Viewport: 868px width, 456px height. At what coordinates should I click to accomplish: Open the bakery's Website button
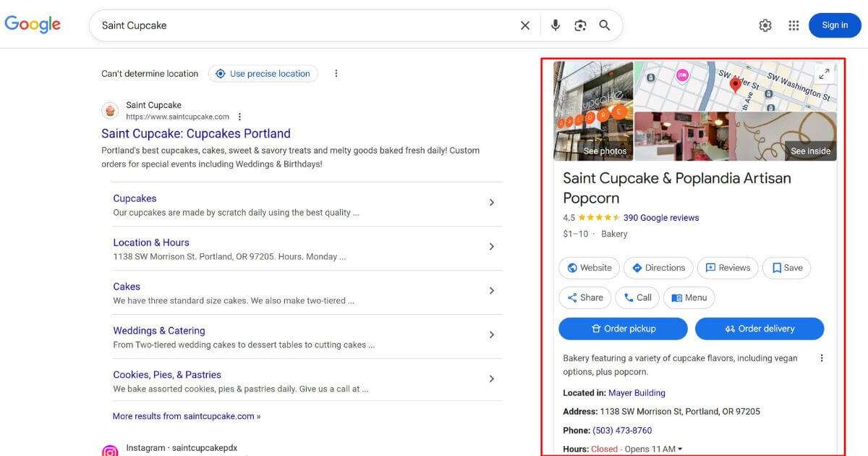(x=589, y=267)
